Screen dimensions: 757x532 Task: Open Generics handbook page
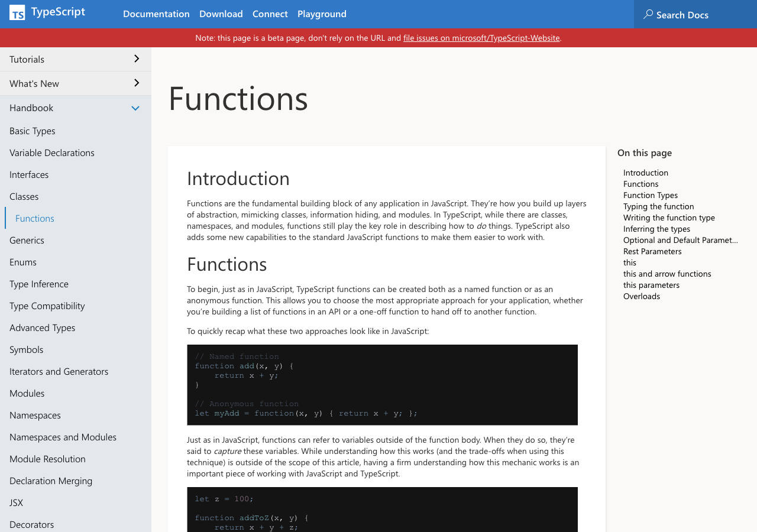27,240
